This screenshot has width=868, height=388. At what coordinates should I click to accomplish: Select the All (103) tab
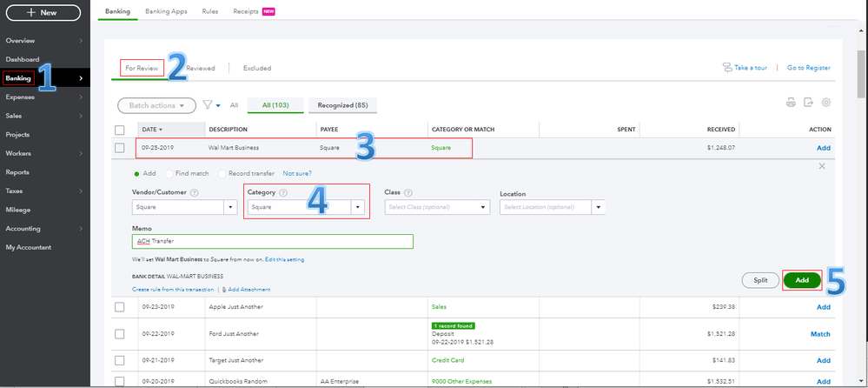click(275, 104)
